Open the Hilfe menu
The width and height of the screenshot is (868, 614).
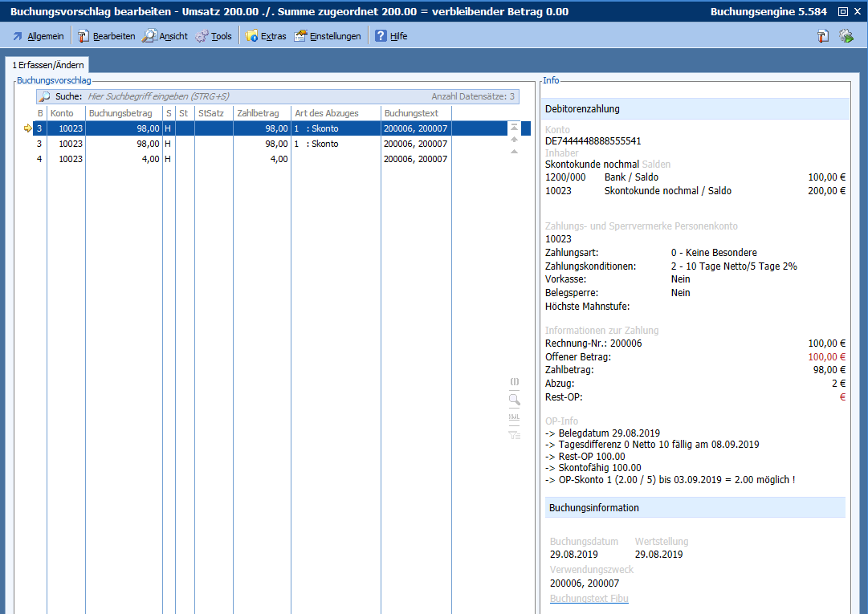391,36
